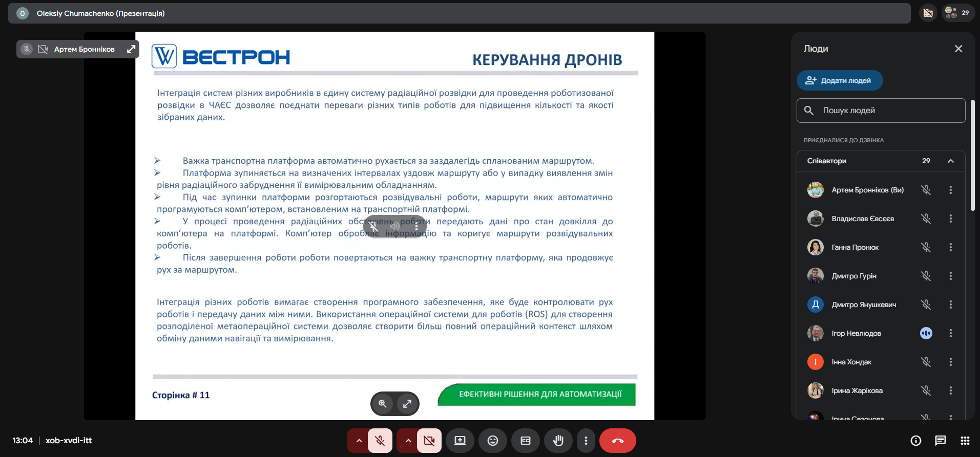
Task: Close the Люди side panel
Action: point(958,49)
